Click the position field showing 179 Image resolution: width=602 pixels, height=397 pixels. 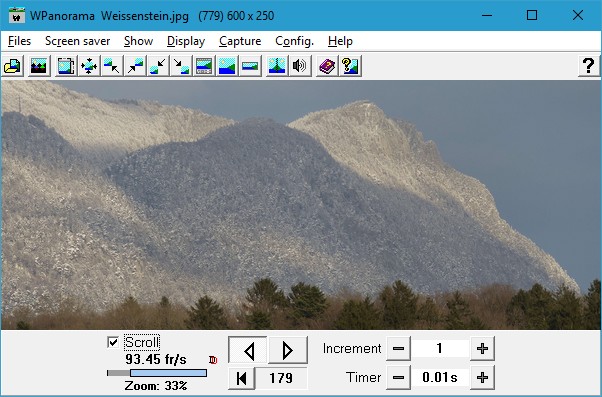point(281,378)
